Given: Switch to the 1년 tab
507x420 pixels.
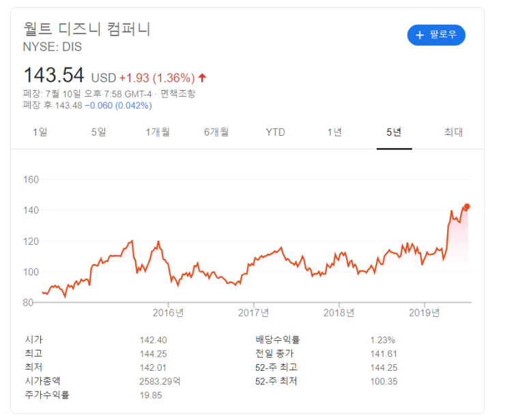Looking at the screenshot, I should [334, 132].
